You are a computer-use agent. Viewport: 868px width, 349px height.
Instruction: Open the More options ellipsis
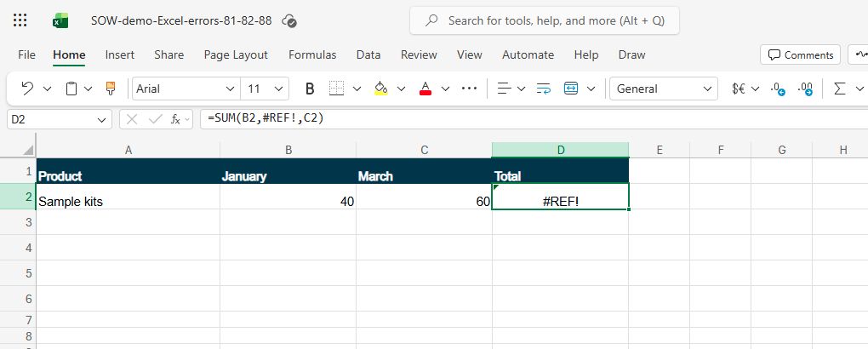coord(469,89)
